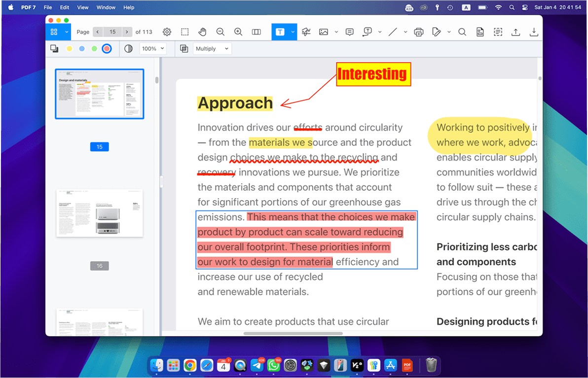Open the Edit menu
This screenshot has height=378, width=588.
coord(65,7)
